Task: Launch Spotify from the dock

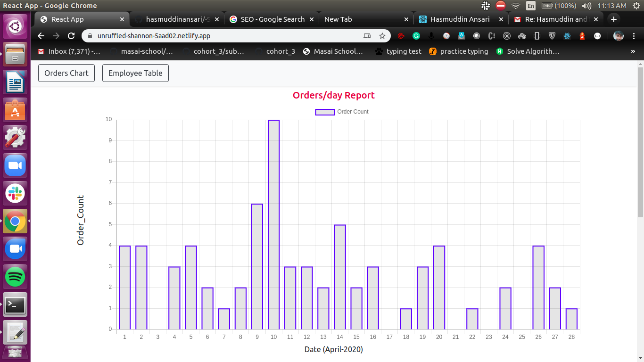Action: (15, 277)
